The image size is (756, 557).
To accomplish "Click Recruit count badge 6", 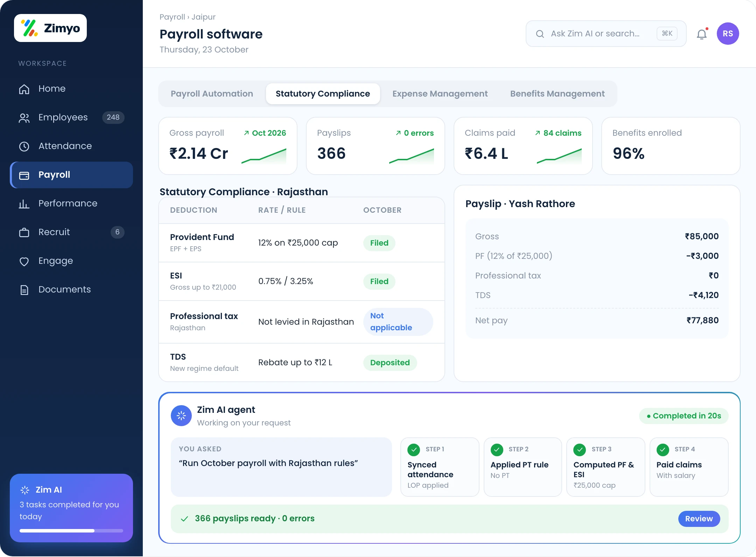I will click(117, 232).
